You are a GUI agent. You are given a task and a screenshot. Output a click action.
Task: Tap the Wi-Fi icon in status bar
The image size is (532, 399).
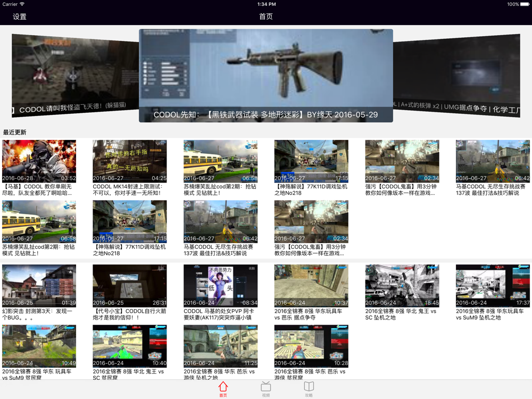[22, 4]
